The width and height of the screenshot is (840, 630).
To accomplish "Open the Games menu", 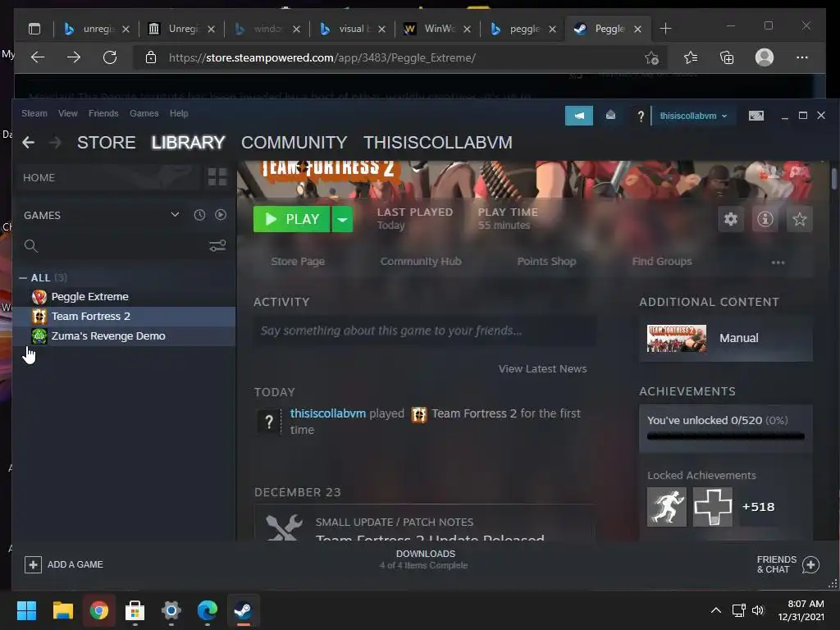I will coord(144,113).
